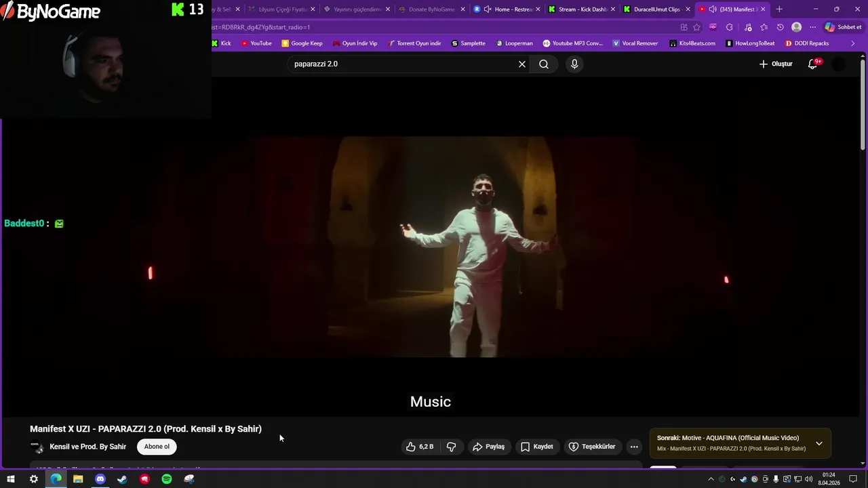The image size is (868, 488).
Task: Click the YouTube search magnifier button
Action: point(544,64)
